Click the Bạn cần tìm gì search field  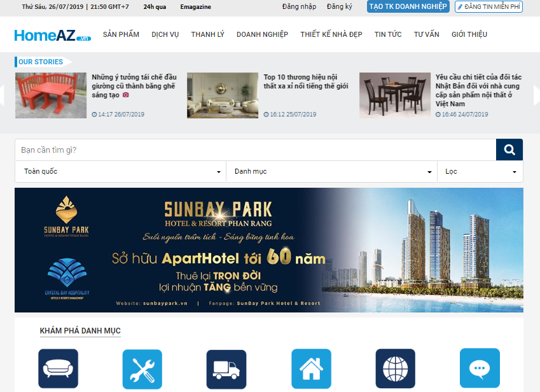255,150
